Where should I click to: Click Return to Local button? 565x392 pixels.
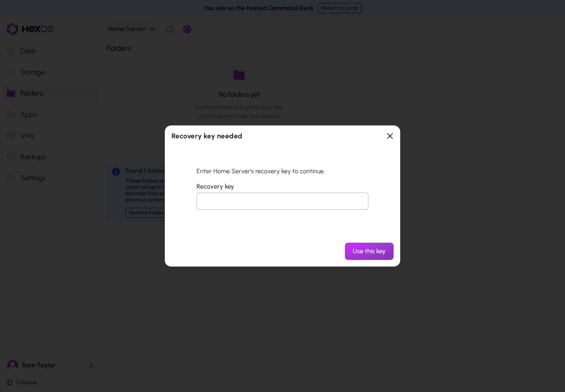tap(339, 8)
